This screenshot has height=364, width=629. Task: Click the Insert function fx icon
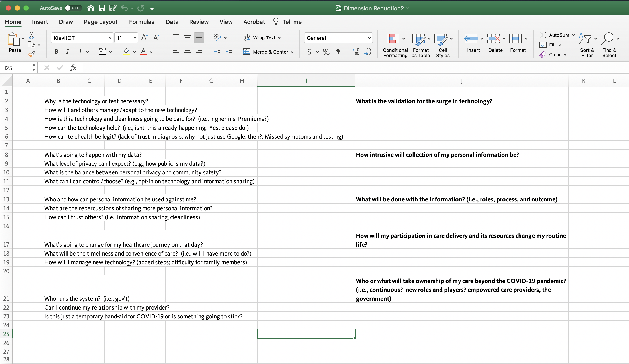tap(73, 68)
